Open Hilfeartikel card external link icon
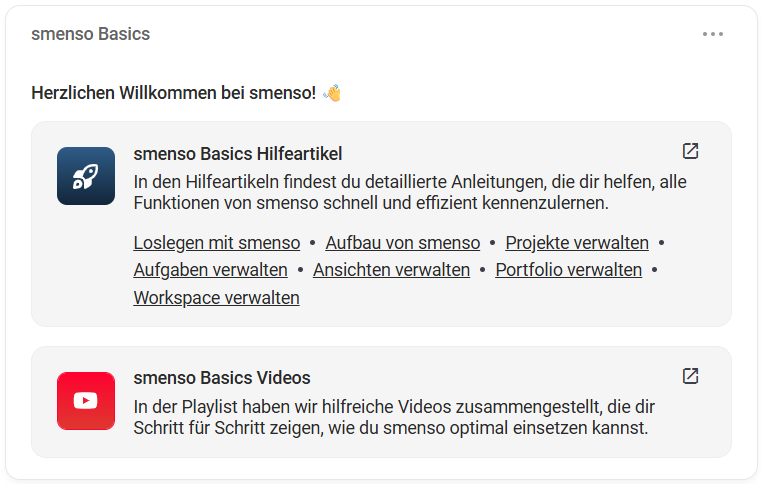This screenshot has height=484, width=763. 690,151
